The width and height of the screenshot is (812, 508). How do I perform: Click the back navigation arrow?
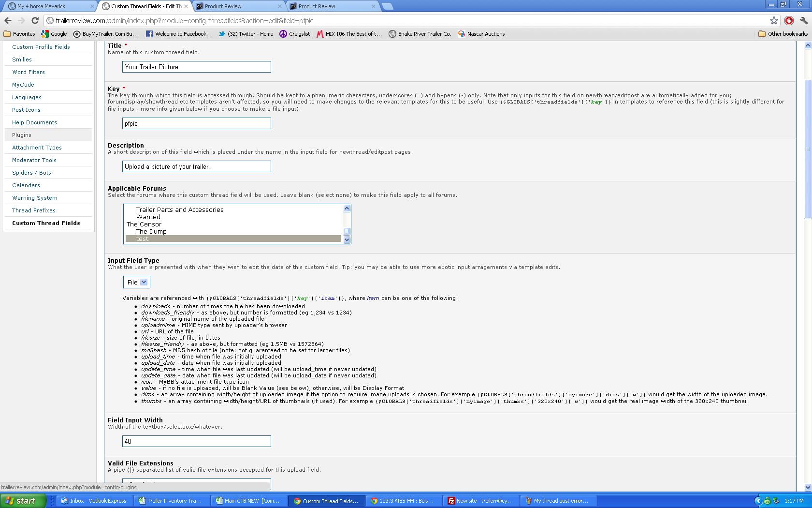click(x=8, y=20)
